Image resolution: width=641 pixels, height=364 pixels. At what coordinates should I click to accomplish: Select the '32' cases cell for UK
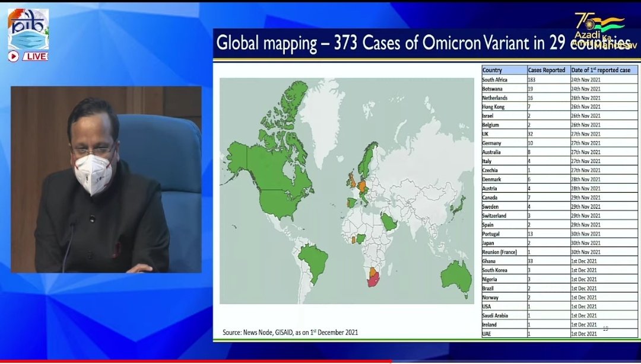pyautogui.click(x=549, y=133)
